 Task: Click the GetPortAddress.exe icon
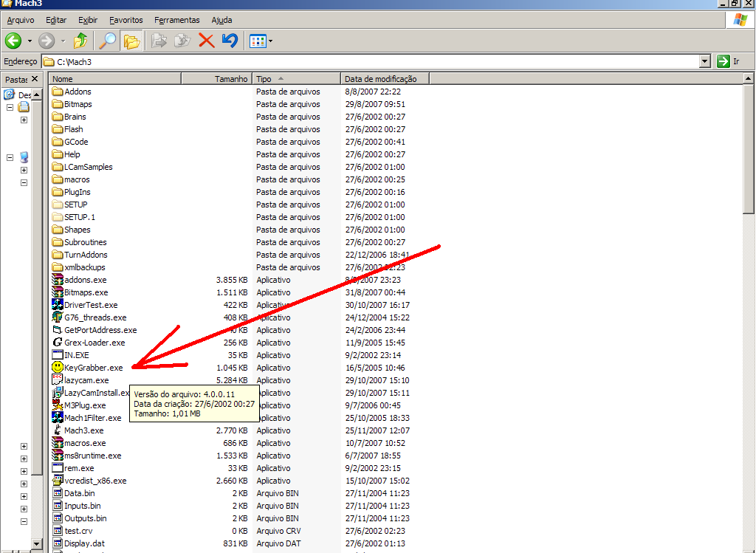click(58, 330)
